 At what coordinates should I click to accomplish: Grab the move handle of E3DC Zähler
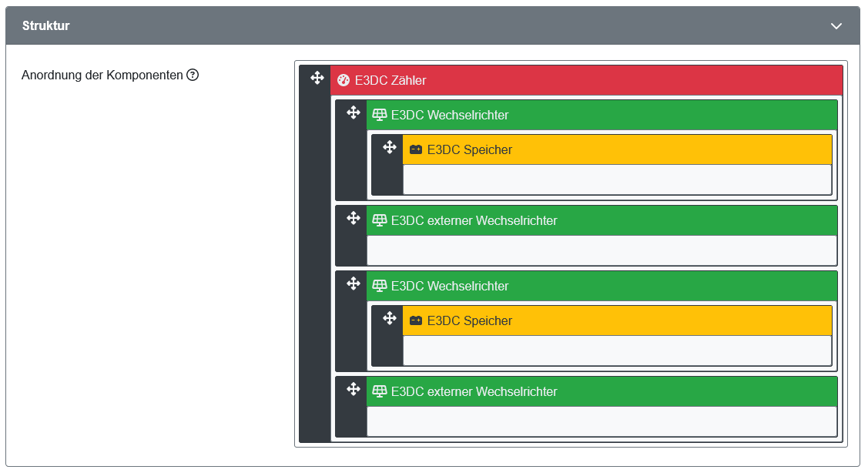(317, 78)
